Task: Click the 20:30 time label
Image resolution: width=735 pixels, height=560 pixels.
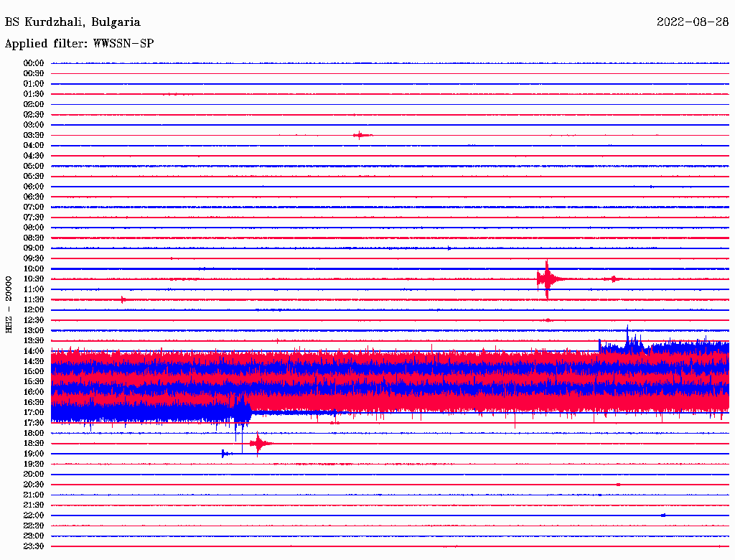Action: [x=34, y=485]
